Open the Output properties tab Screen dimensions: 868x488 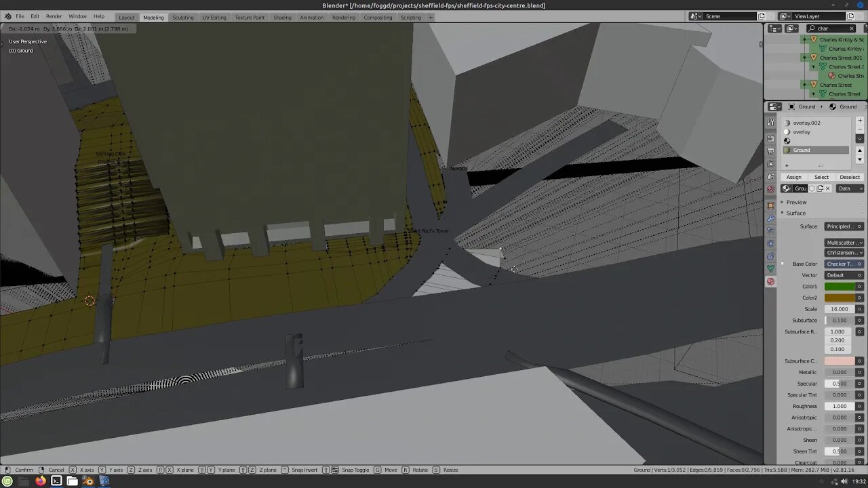(770, 151)
